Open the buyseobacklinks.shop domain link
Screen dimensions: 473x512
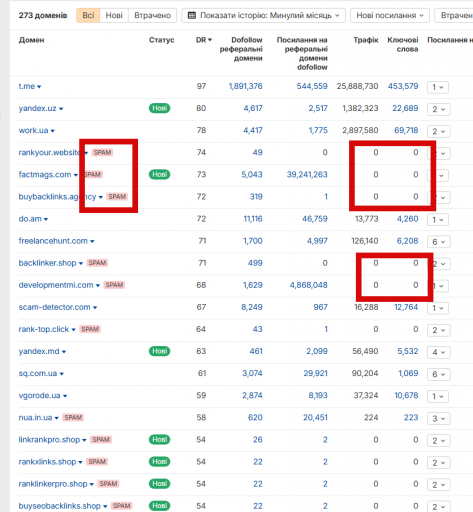coord(59,506)
